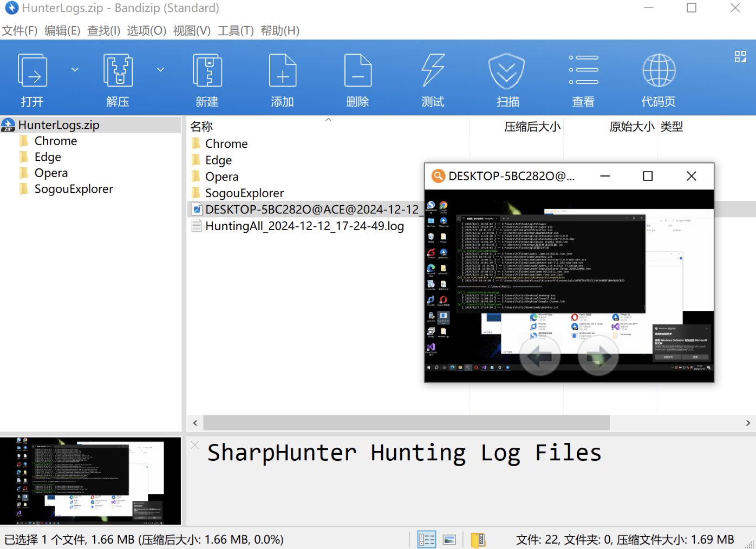Click previous image arrow in preview window
This screenshot has width=756, height=549.
click(x=540, y=355)
